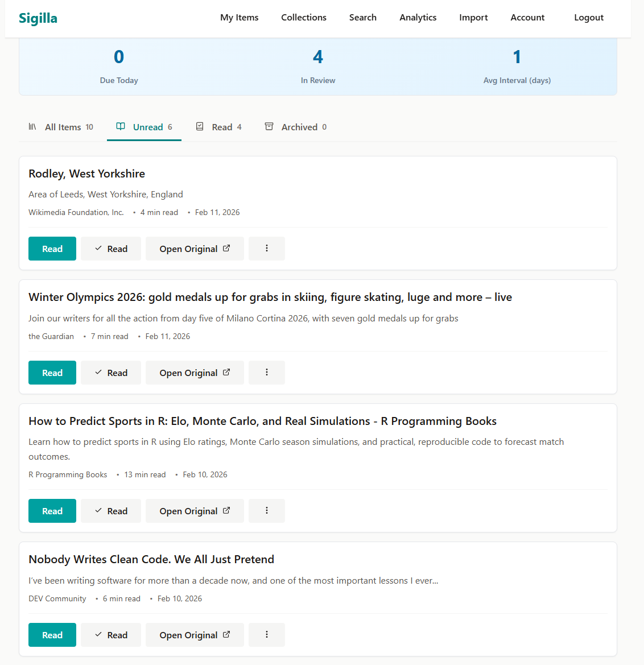Mark 'Nobody Writes Clean Code' as read
The width and height of the screenshot is (644, 665).
pos(111,635)
